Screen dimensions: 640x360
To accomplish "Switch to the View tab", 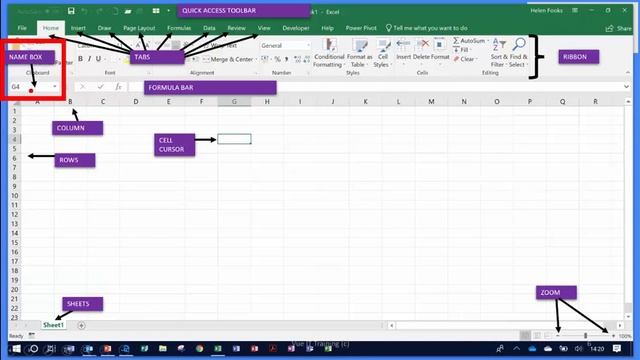I will pos(264,28).
